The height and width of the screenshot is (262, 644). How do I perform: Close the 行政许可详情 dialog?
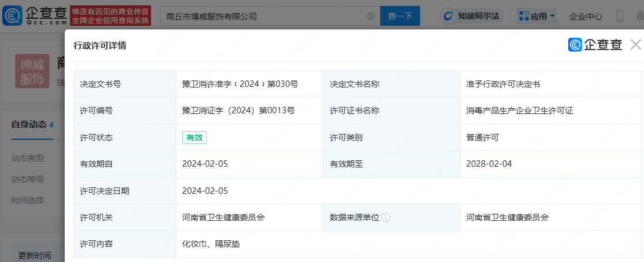pos(635,45)
